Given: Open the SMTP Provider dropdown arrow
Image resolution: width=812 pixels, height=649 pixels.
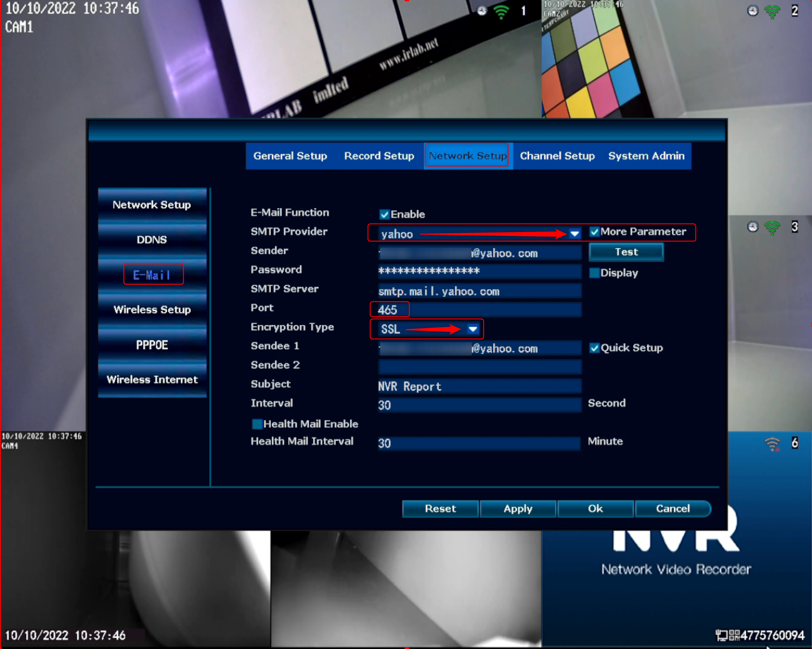Looking at the screenshot, I should (575, 233).
